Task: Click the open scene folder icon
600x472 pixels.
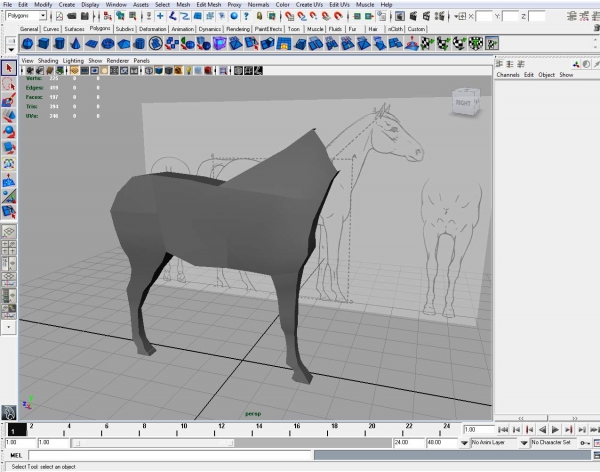Action: pos(72,16)
